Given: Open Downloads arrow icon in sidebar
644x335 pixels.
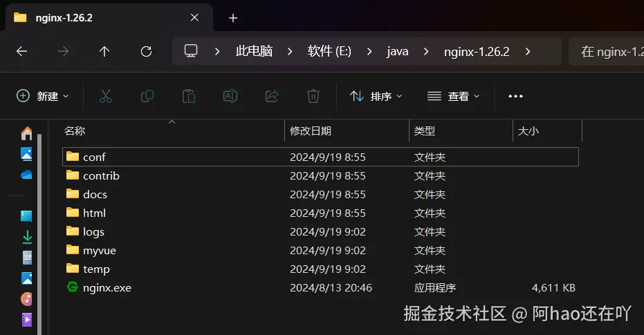Looking at the screenshot, I should click(x=27, y=237).
